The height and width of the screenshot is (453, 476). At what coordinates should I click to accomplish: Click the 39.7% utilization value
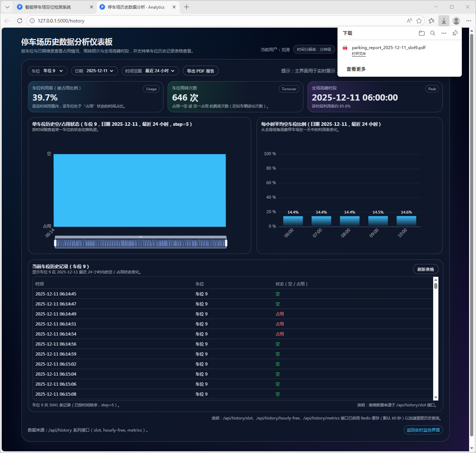coord(45,98)
